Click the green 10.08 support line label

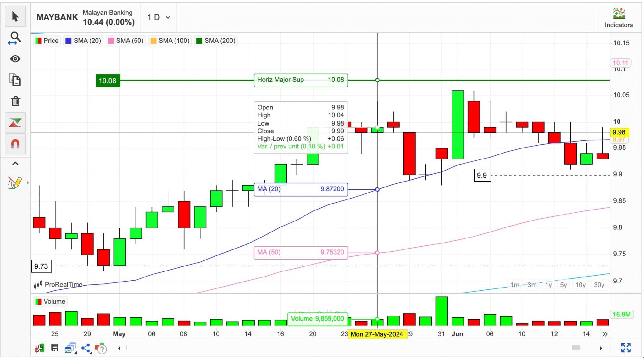pos(108,81)
